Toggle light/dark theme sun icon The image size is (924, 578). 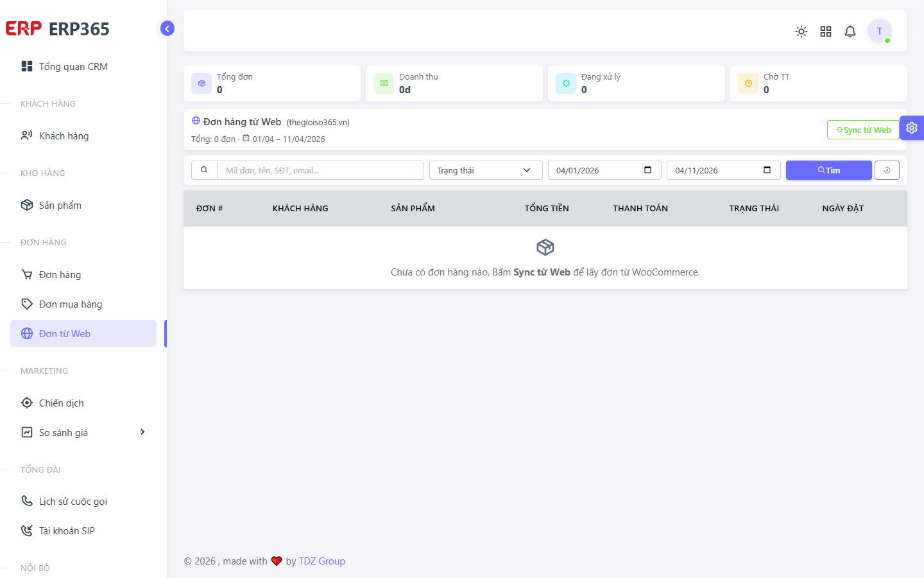801,31
